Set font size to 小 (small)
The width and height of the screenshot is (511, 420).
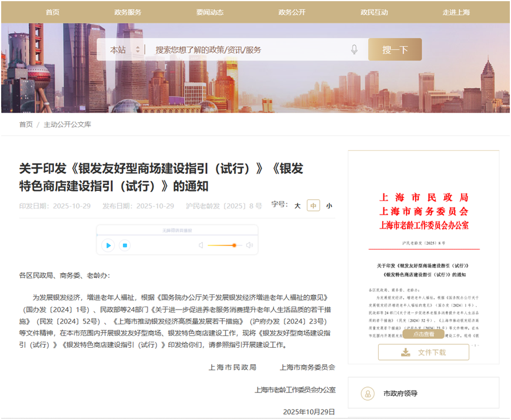pyautogui.click(x=329, y=206)
